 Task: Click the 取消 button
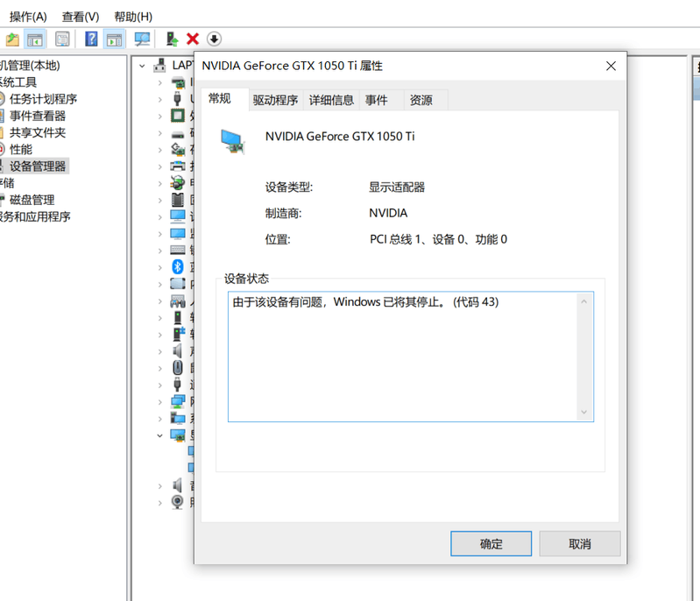coord(580,543)
